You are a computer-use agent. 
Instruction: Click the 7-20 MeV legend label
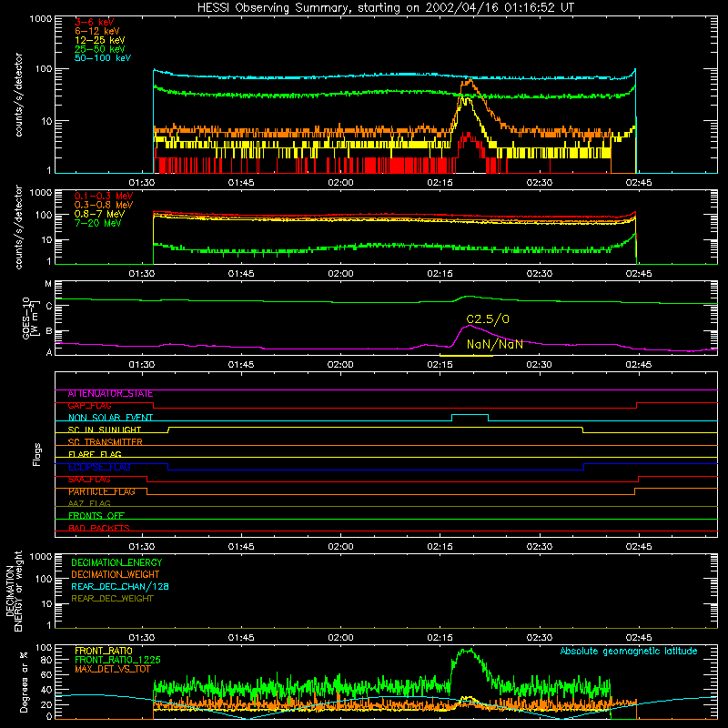(98, 223)
